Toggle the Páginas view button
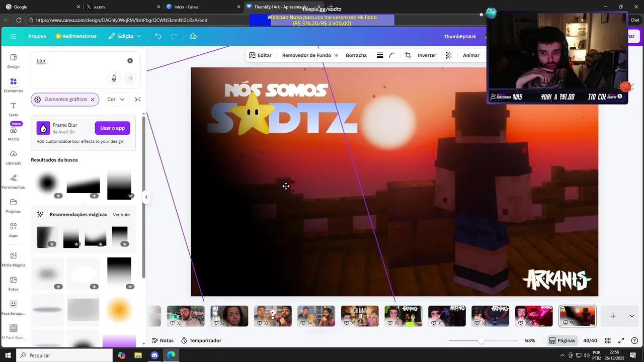644x362 pixels. coord(562,340)
